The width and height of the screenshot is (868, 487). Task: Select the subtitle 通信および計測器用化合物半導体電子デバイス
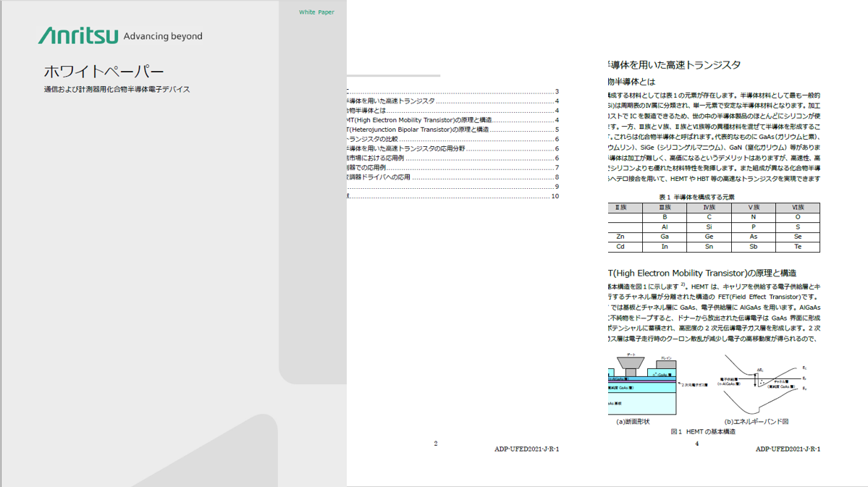pyautogui.click(x=117, y=89)
